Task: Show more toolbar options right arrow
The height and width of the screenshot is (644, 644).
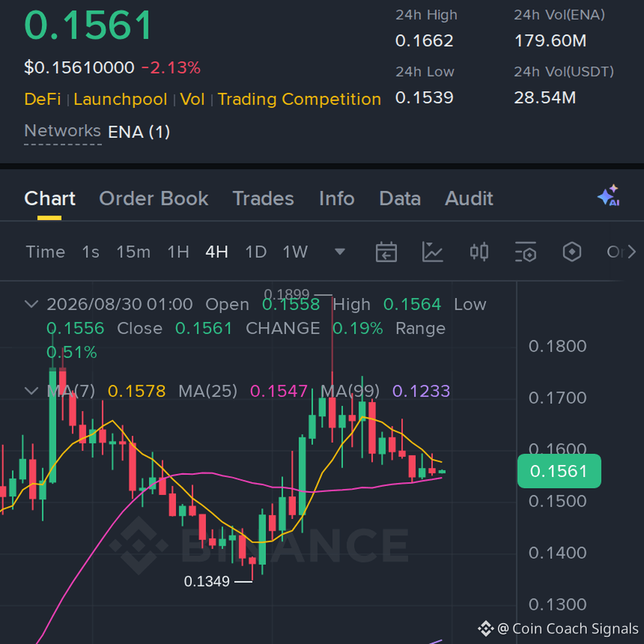Action: click(631, 252)
